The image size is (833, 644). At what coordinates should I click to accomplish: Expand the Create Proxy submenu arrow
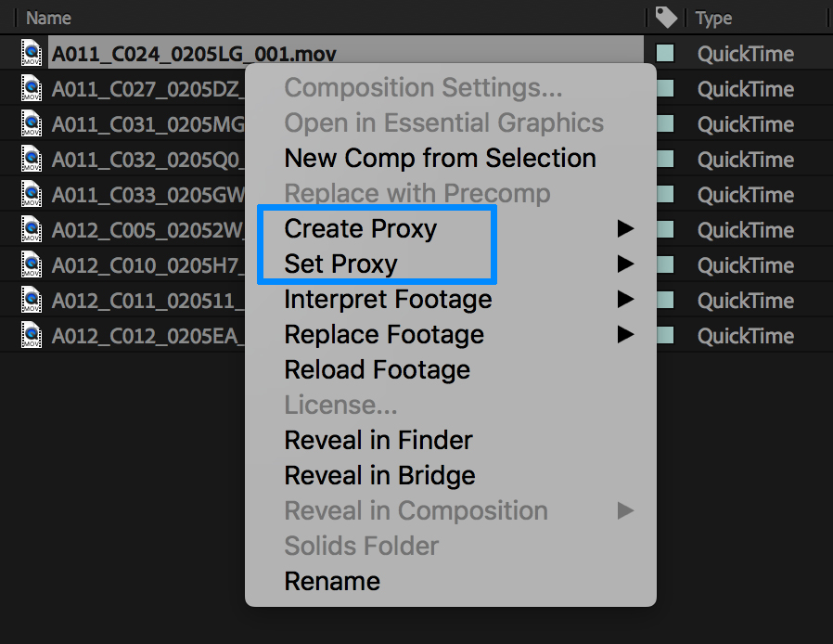[626, 228]
